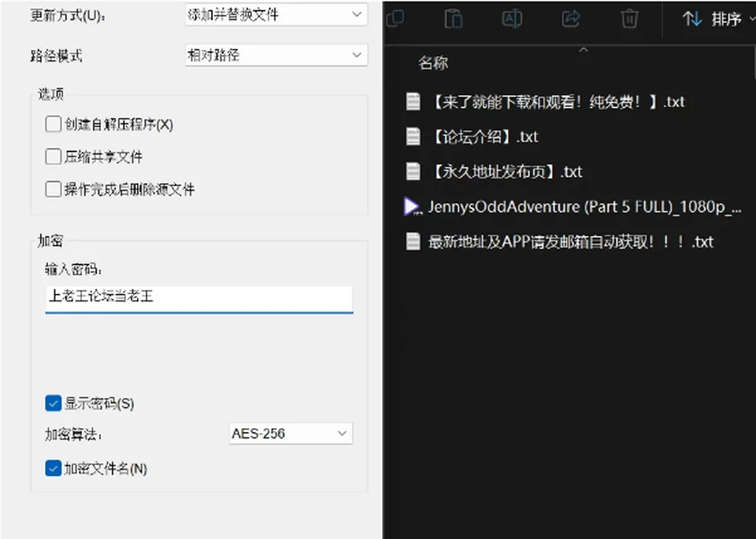Enable 操作完成后删除源文件 checkbox
The image size is (756, 539).
[x=53, y=190]
